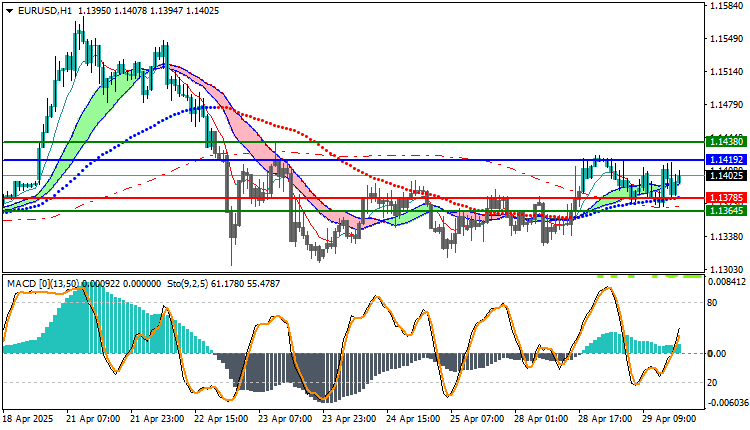Click the 23 Apr 23:00 time label
Viewport: 750px width, 430px height.
click(x=349, y=419)
